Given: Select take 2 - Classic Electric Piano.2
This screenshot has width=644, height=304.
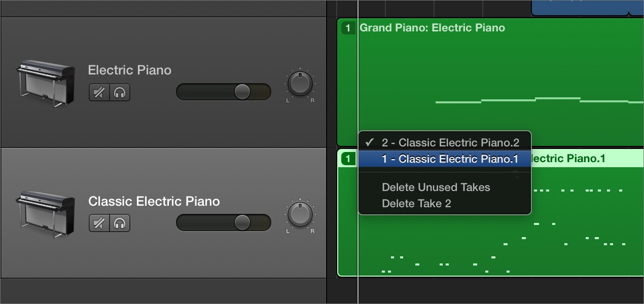Looking at the screenshot, I should click(445, 142).
